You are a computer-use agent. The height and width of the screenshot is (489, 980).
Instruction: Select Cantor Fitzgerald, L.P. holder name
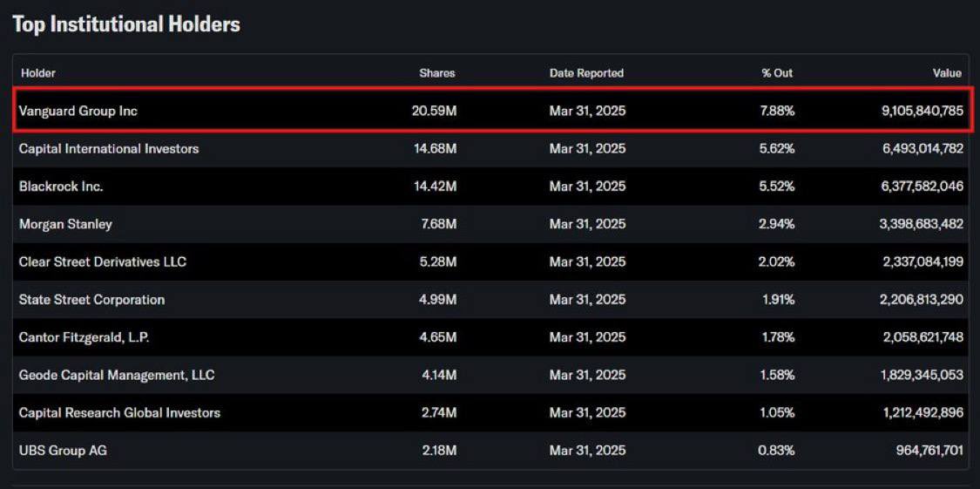(84, 337)
